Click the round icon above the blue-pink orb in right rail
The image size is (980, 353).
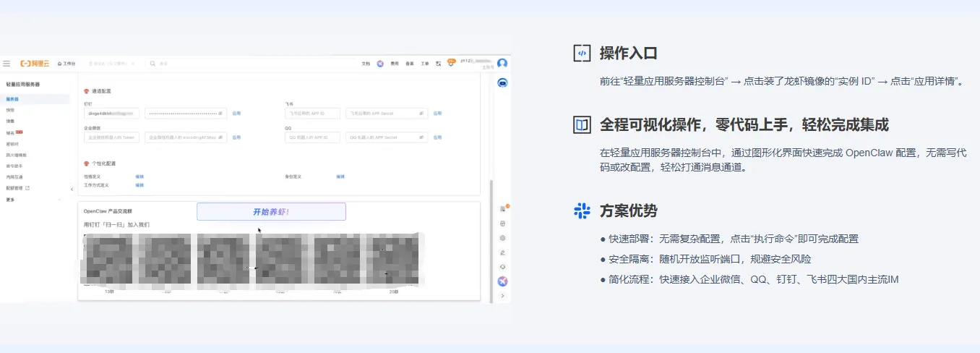pos(503,267)
